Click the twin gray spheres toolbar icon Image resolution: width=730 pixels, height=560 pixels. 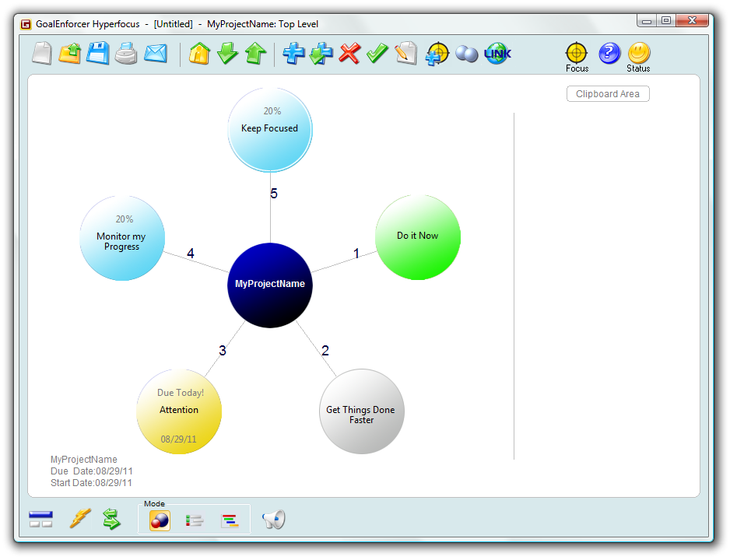[467, 54]
